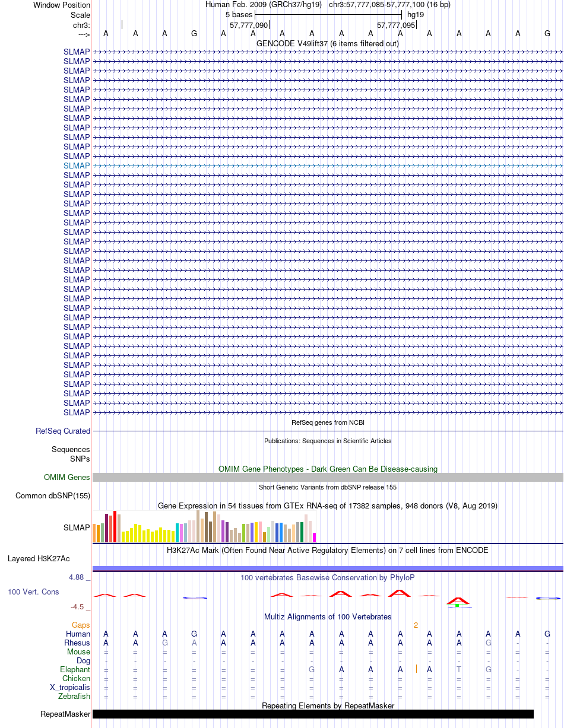Open 100 vertebrates Basewise Conservation by PhyloP title

[x=328, y=577]
